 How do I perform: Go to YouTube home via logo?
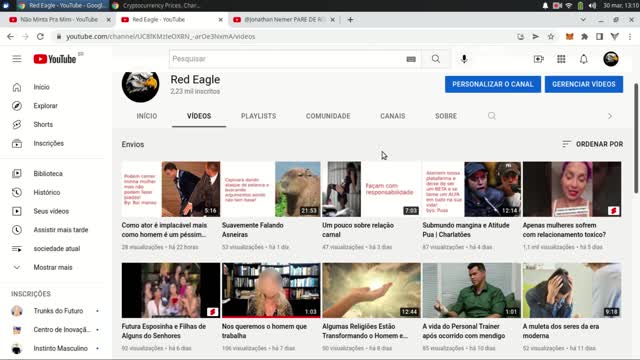tap(55, 59)
